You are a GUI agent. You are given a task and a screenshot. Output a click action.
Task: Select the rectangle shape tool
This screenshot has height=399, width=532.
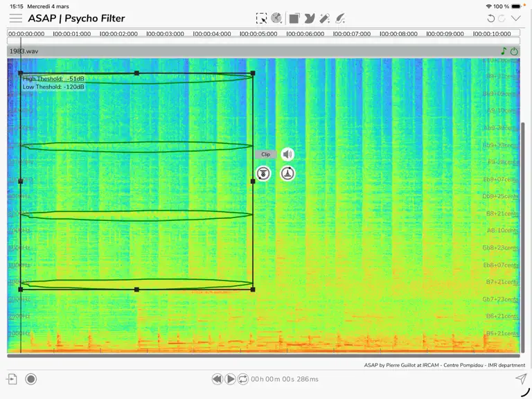(294, 18)
